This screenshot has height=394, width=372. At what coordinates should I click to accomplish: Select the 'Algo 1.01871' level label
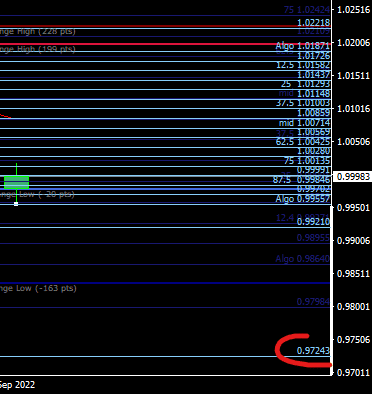point(303,46)
